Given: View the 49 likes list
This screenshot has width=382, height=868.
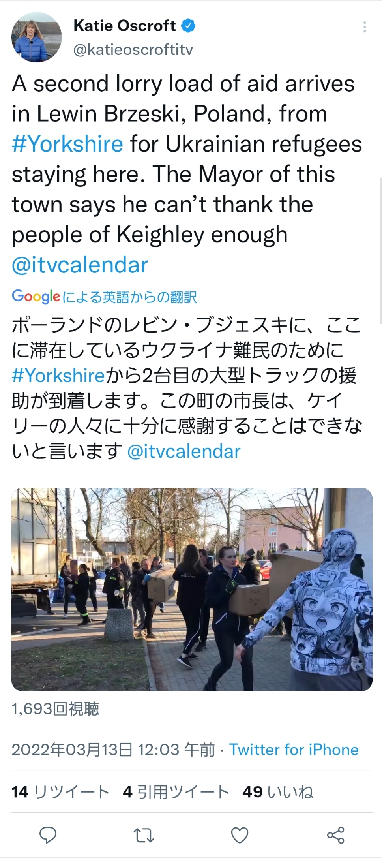Looking at the screenshot, I should pyautogui.click(x=278, y=792).
